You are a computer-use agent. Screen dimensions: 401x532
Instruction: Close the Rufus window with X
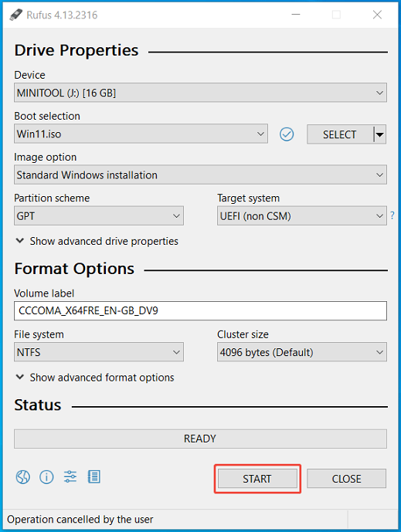[377, 15]
